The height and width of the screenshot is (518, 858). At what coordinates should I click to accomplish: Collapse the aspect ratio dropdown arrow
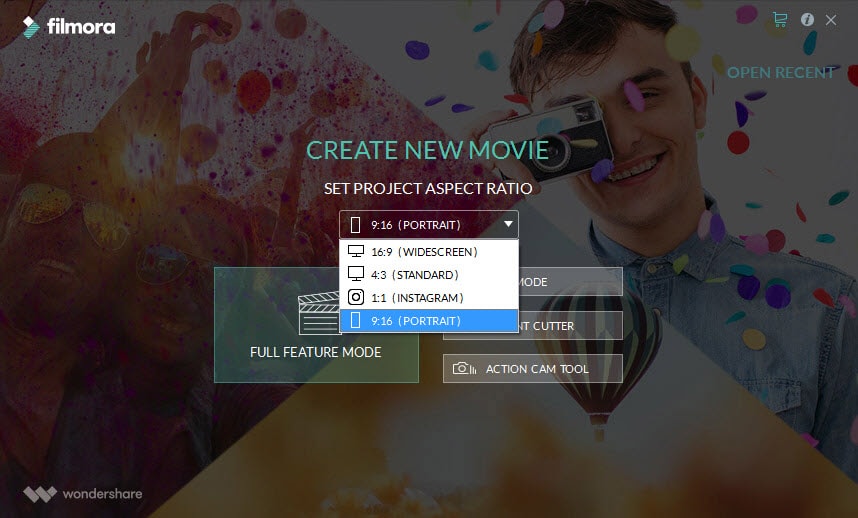coord(508,224)
